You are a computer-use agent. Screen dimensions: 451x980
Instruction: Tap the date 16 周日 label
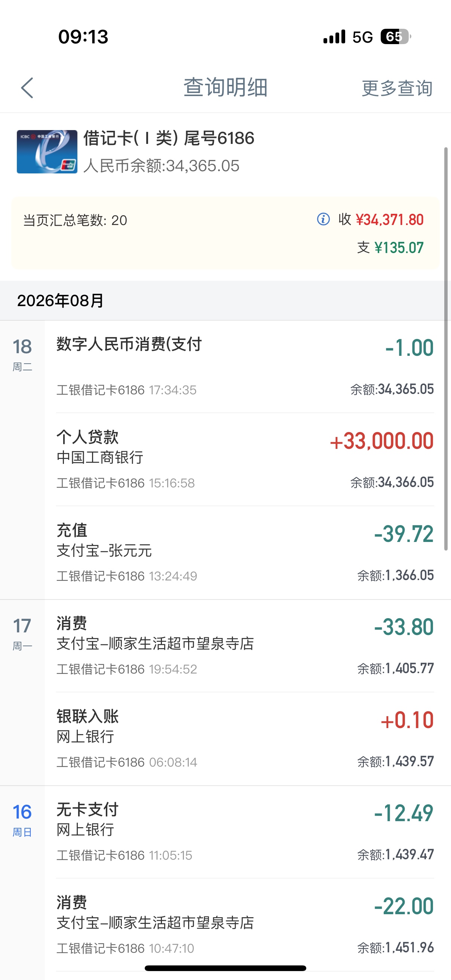pos(22,820)
